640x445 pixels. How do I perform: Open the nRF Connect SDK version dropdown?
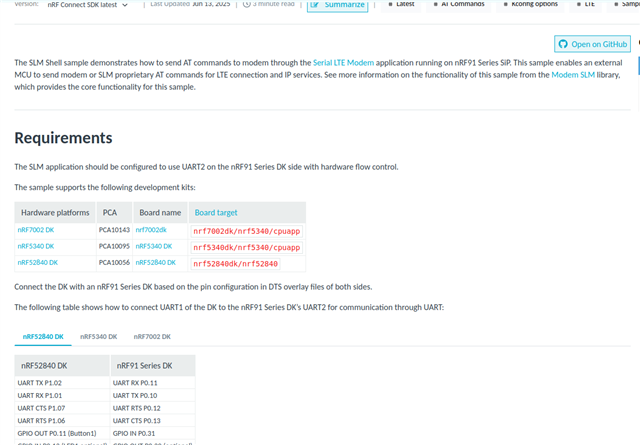87,5
